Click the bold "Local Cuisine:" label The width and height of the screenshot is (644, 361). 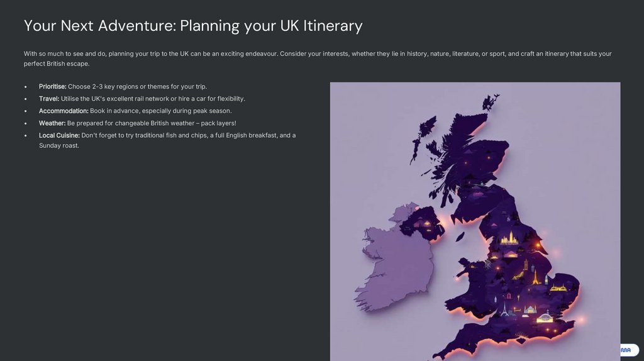[59, 135]
